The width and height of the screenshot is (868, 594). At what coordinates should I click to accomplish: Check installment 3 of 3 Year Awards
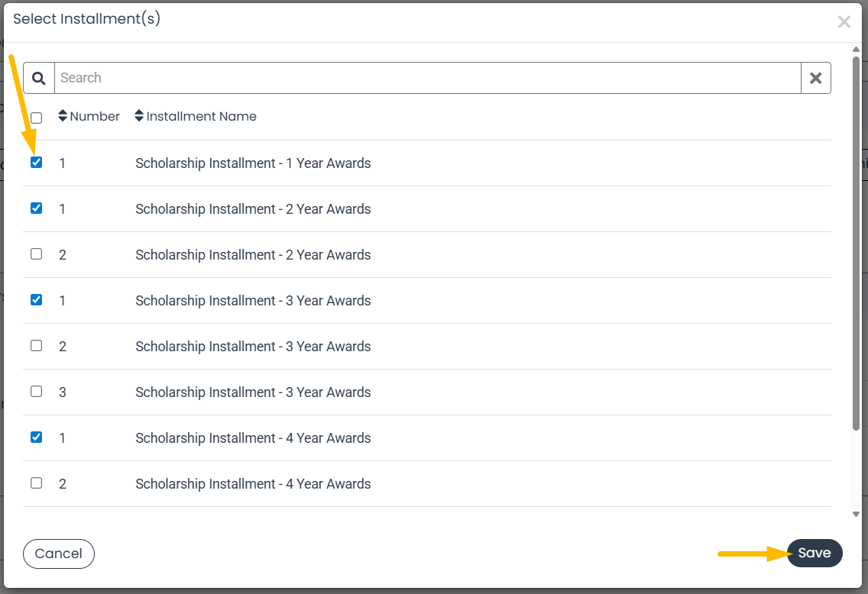click(x=37, y=392)
